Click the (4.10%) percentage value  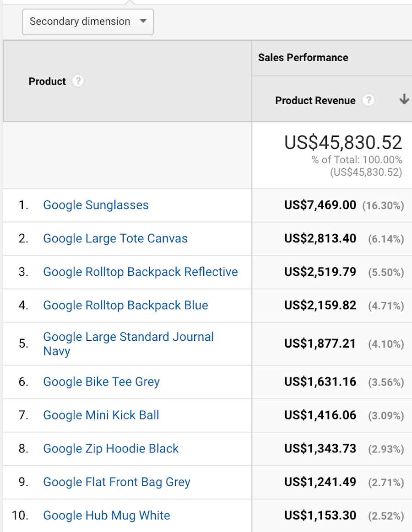pyautogui.click(x=386, y=344)
